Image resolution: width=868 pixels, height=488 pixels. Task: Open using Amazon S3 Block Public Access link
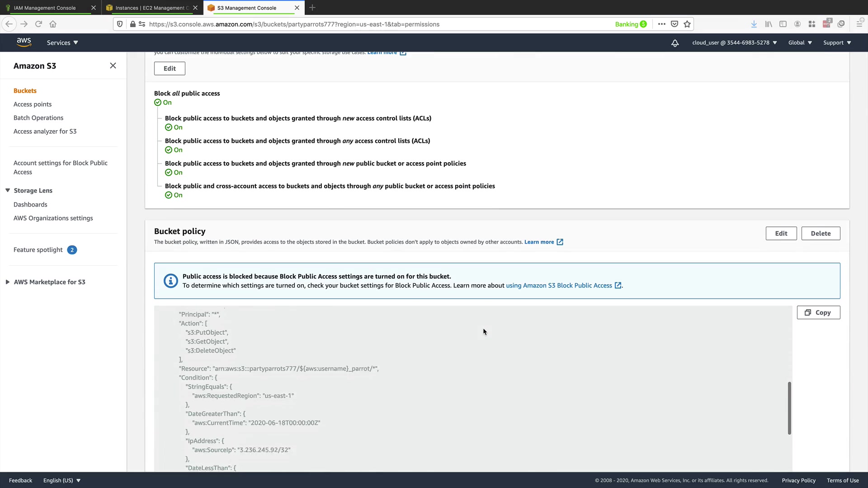click(x=559, y=286)
